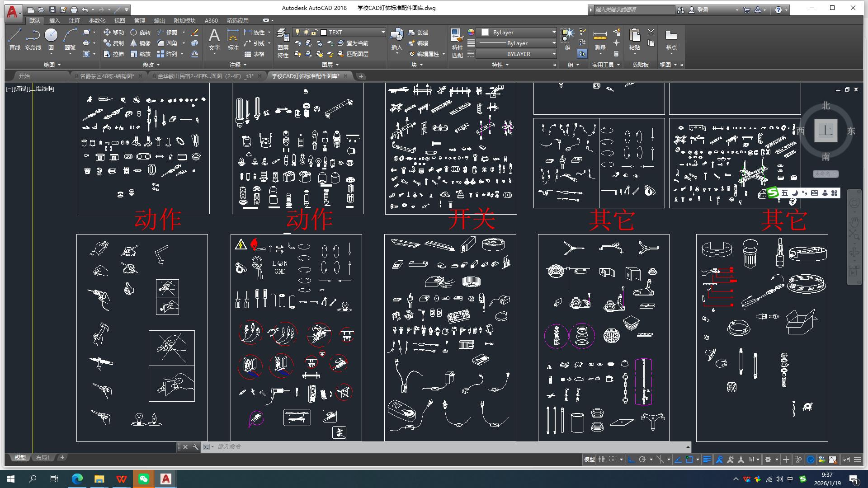
Task: Switch to 名爵东区48栋-结构图 drawing tab
Action: pyautogui.click(x=107, y=76)
